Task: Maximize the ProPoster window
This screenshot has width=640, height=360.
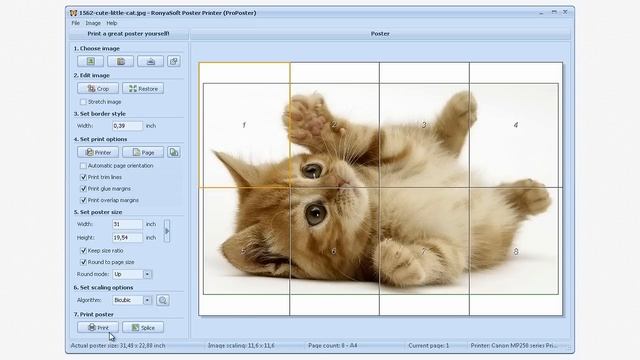Action: point(554,12)
